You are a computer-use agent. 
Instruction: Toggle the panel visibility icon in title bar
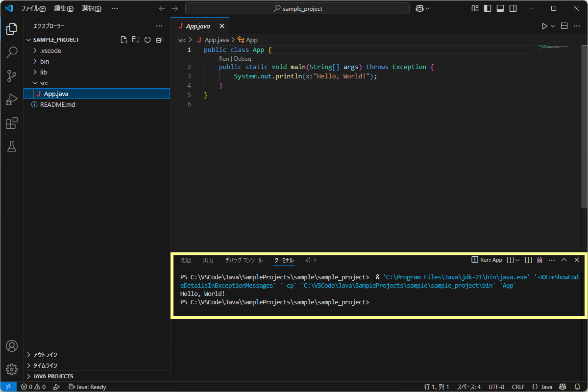pos(501,8)
